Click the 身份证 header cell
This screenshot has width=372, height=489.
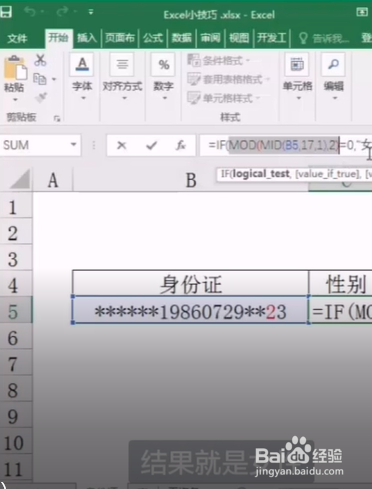pos(191,284)
